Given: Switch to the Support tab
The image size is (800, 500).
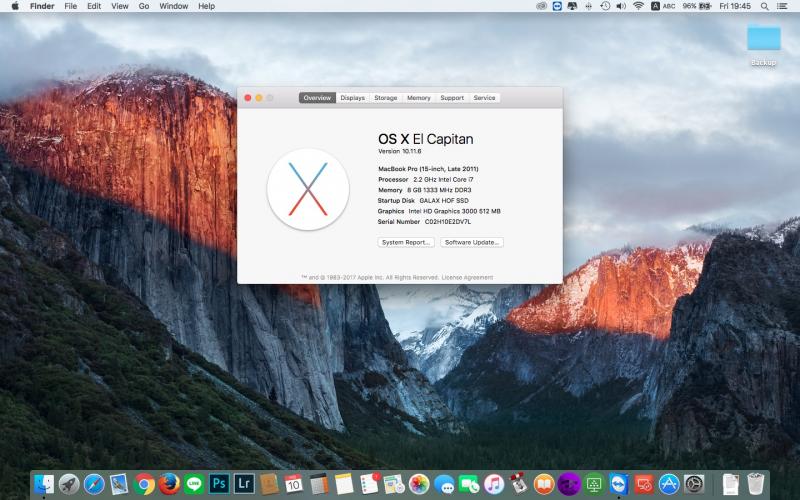Looking at the screenshot, I should point(452,97).
